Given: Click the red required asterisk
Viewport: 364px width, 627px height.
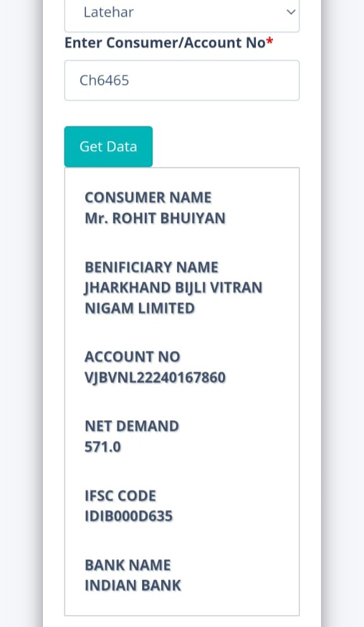Looking at the screenshot, I should [x=270, y=41].
